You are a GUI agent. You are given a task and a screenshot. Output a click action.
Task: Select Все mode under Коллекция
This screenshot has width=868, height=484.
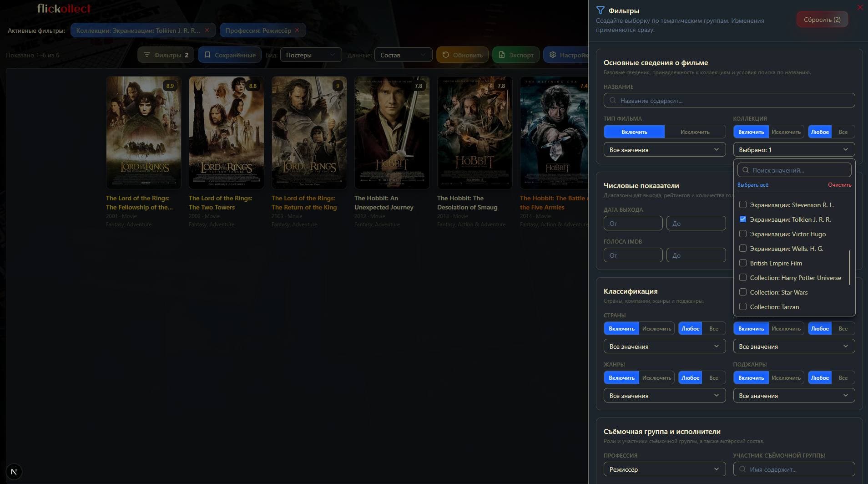coord(843,132)
